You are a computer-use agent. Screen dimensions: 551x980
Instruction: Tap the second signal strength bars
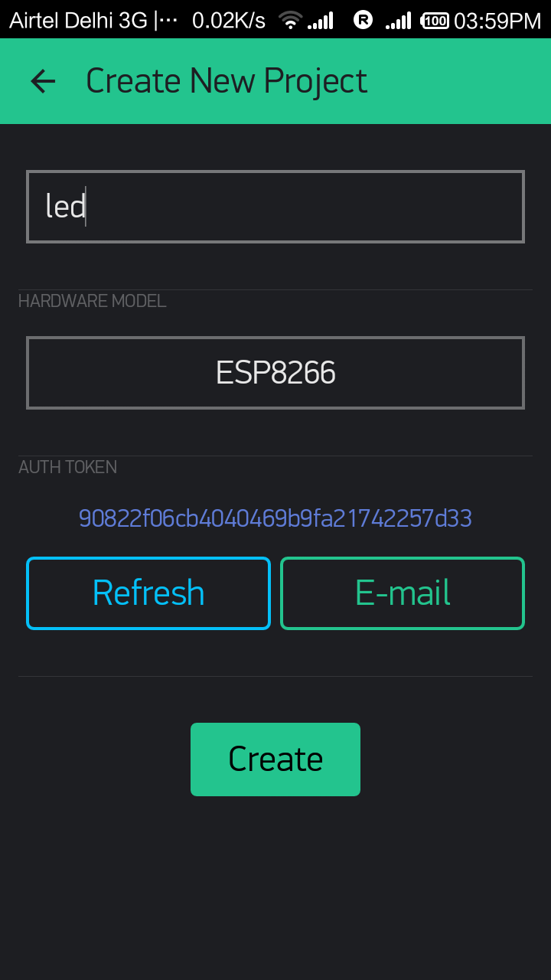coord(399,21)
